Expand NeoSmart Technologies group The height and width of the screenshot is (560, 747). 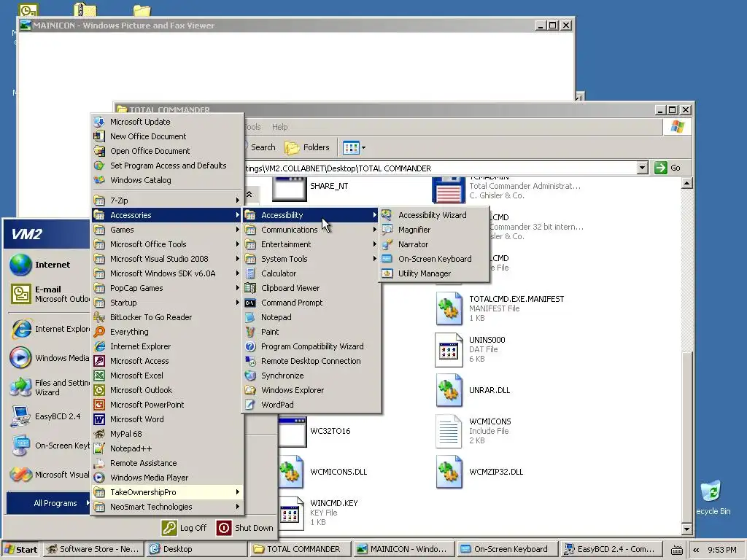pyautogui.click(x=167, y=507)
